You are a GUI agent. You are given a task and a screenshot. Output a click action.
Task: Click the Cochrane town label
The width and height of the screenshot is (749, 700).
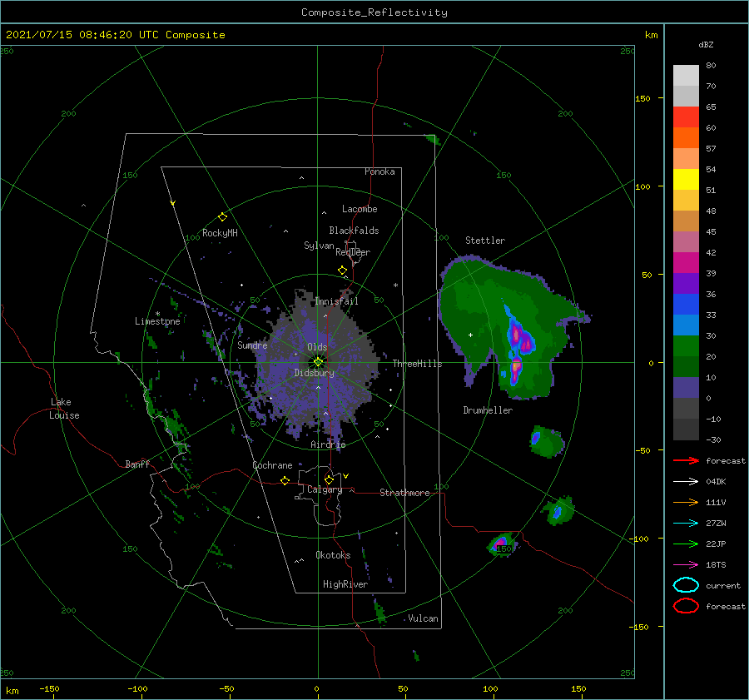pyautogui.click(x=272, y=465)
